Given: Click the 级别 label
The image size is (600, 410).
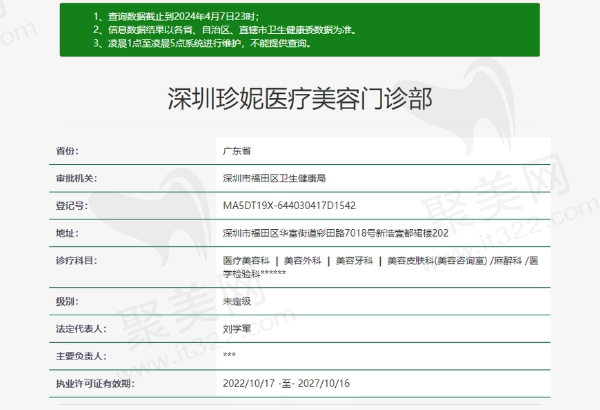Looking at the screenshot, I should point(67,301).
